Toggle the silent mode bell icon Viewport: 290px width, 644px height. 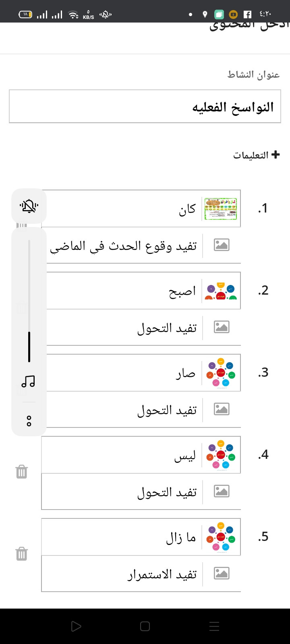29,206
